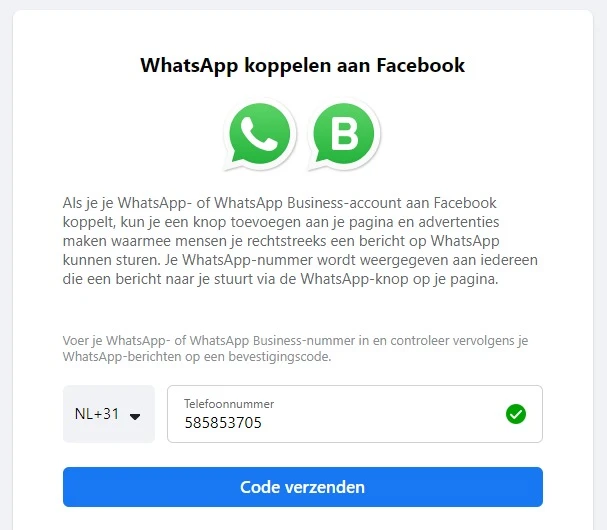Click the green checkmark validation icon
Viewport: 607px width, 530px height.
pos(516,414)
